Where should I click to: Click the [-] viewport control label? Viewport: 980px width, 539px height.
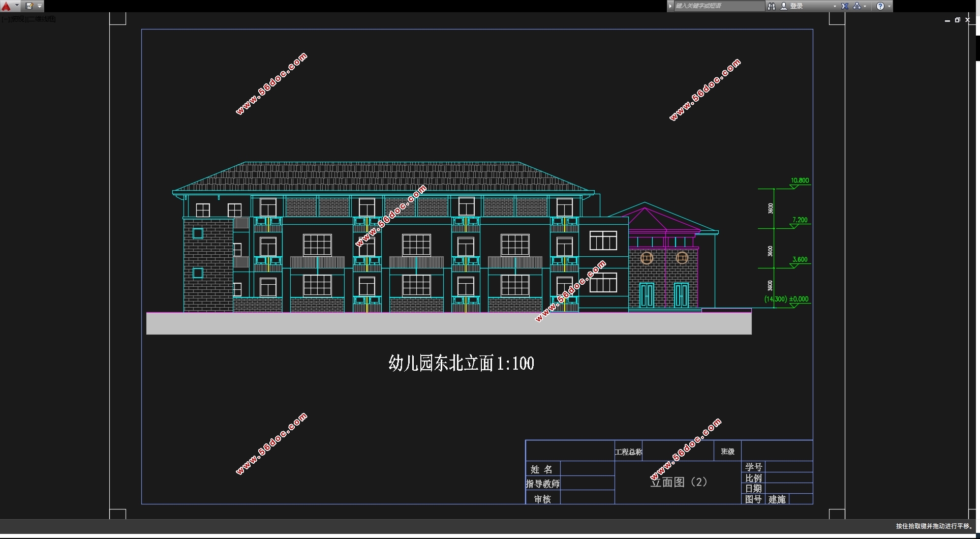tap(5, 19)
